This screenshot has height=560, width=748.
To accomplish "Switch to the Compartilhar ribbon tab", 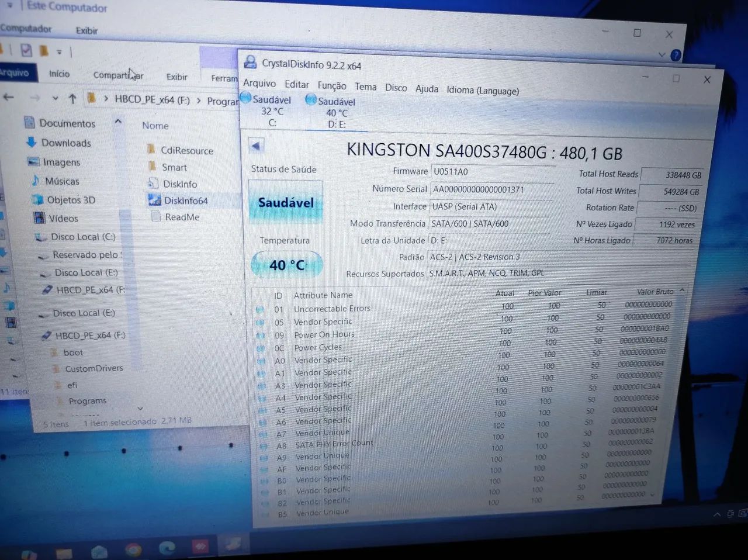I will [x=118, y=75].
